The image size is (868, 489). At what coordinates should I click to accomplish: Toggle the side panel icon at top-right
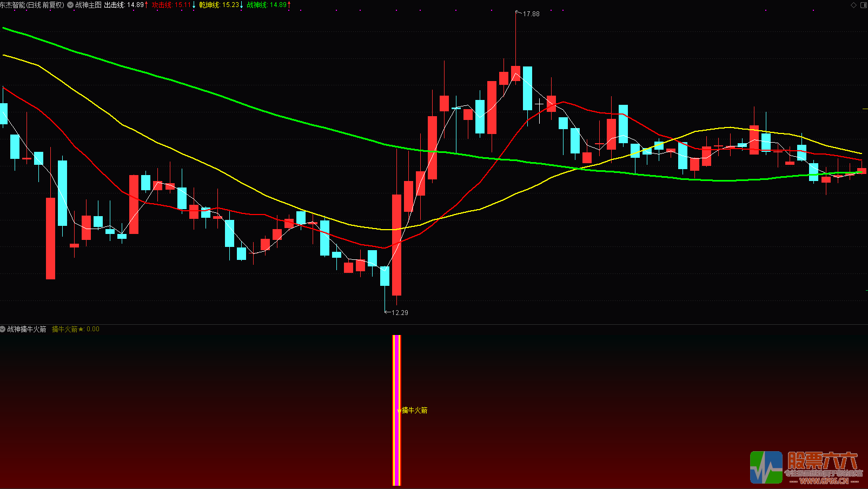coord(863,5)
